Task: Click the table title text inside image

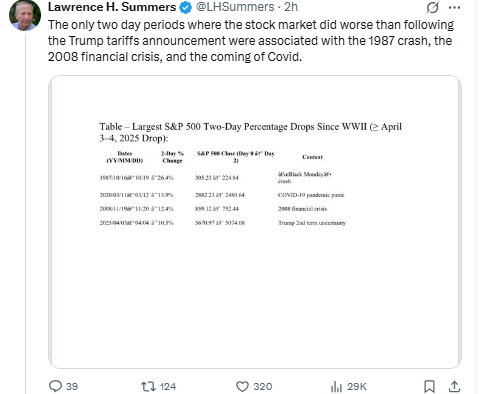Action: click(x=250, y=132)
